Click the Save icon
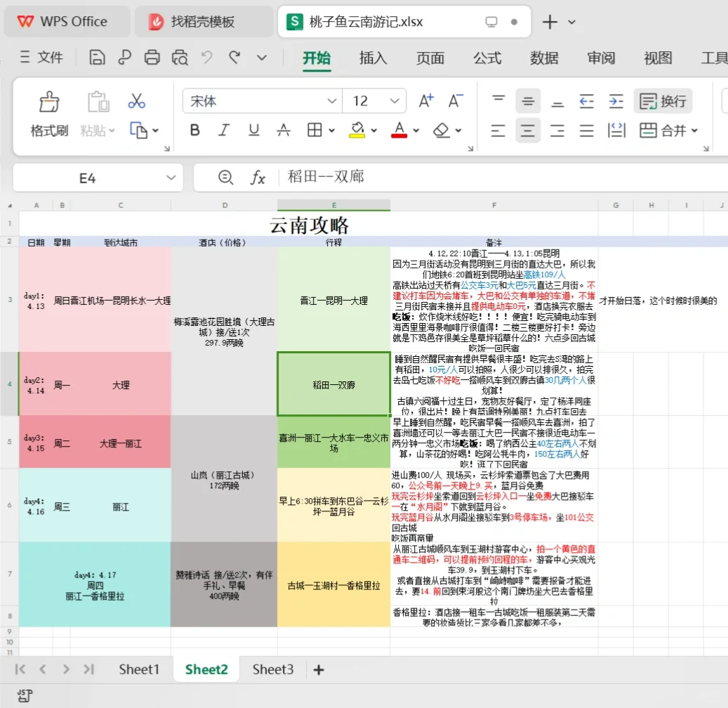Viewport: 728px width, 708px height. [97, 58]
